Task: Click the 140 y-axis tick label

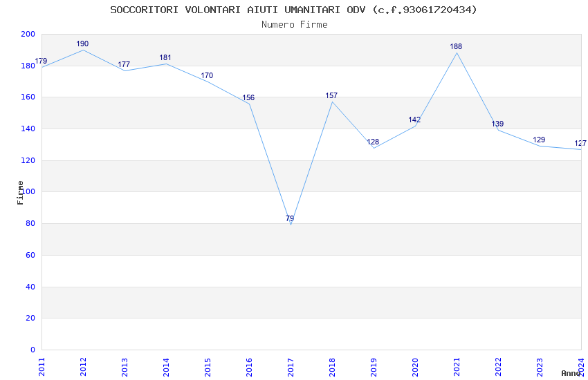Action: (x=28, y=129)
